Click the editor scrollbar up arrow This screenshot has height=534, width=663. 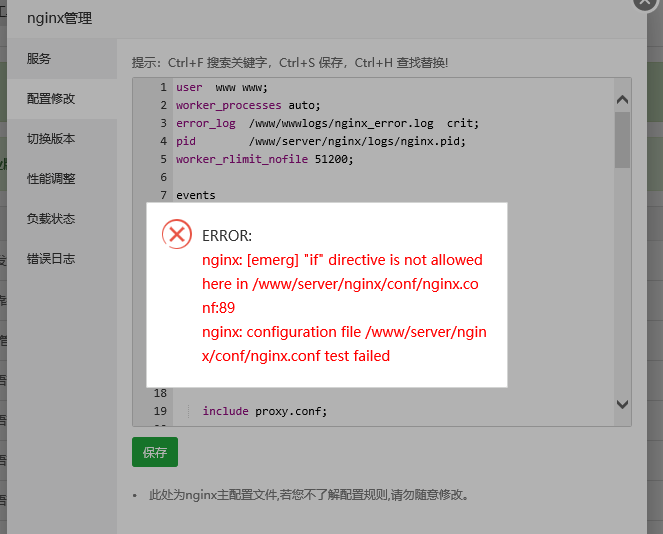(x=622, y=99)
